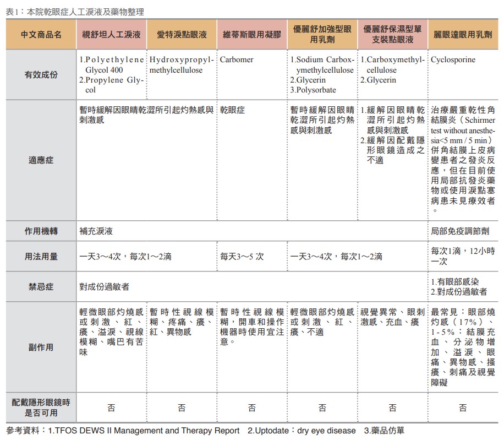504x440 pixels.
Task: Select column header '愛特淚點眼液'
Action: [182, 34]
